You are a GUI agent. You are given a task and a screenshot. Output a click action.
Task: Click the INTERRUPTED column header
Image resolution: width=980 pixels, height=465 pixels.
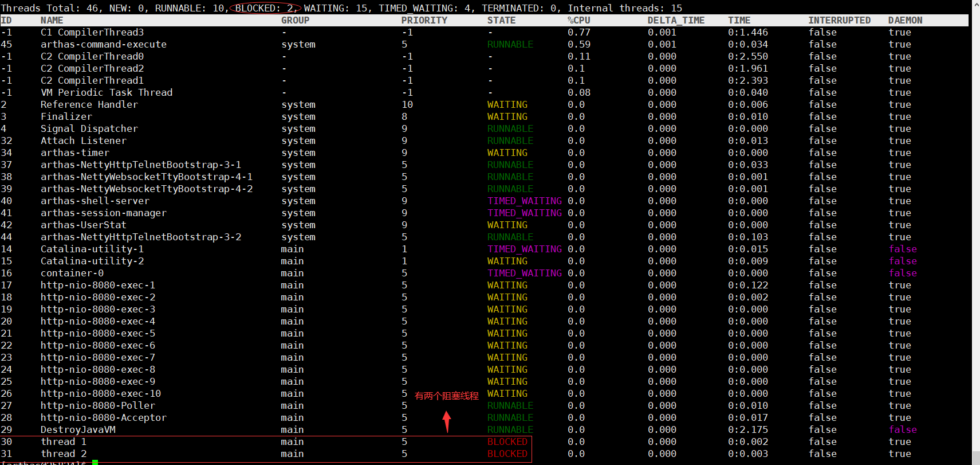(x=839, y=20)
